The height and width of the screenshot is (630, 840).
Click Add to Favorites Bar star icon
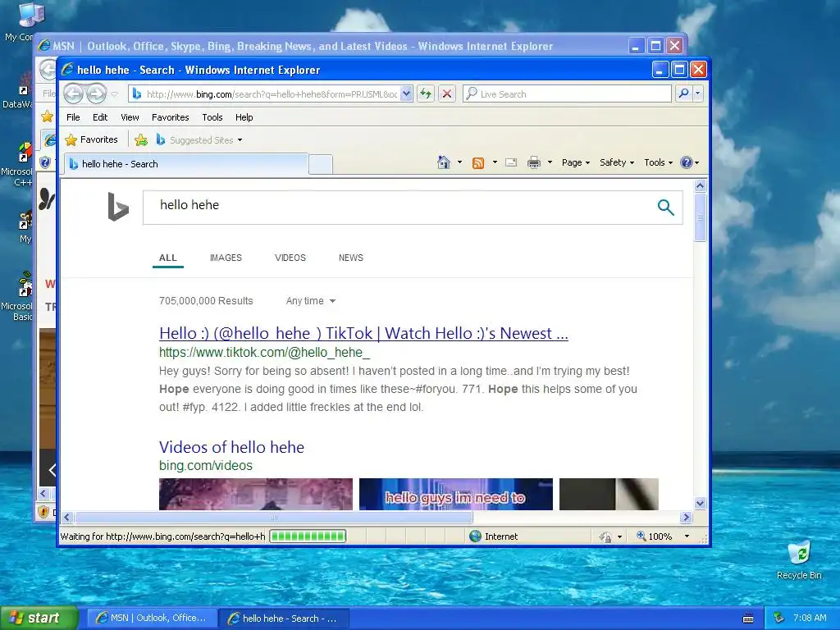click(141, 139)
